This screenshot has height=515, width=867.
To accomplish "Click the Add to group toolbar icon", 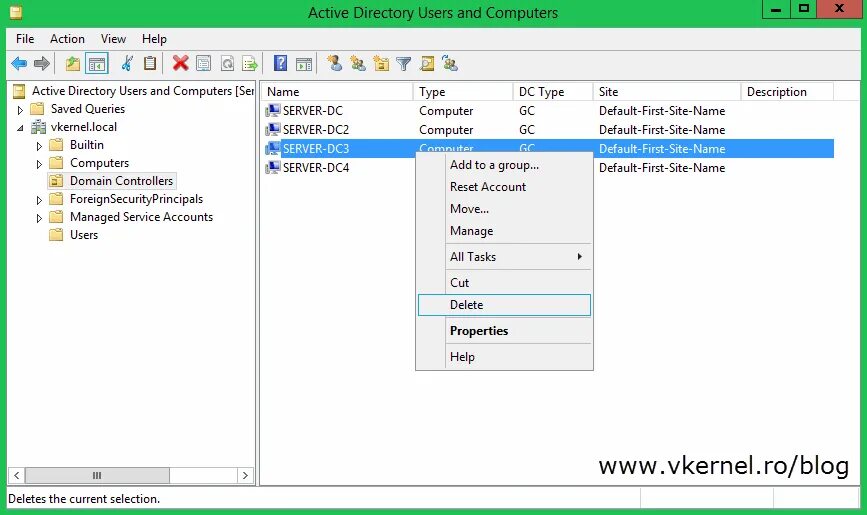I will coord(450,64).
